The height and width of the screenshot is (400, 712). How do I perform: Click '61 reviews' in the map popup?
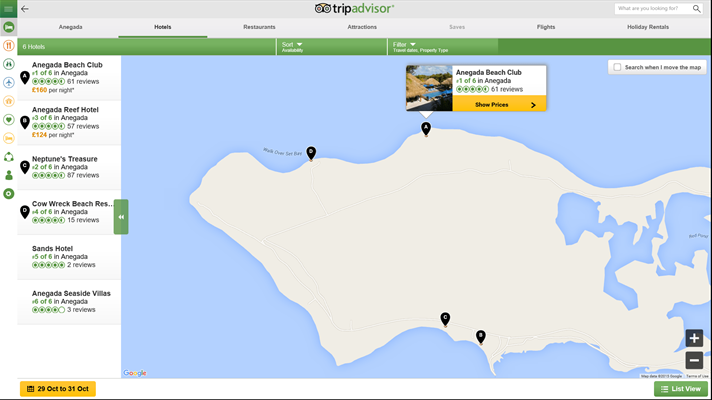coord(507,89)
